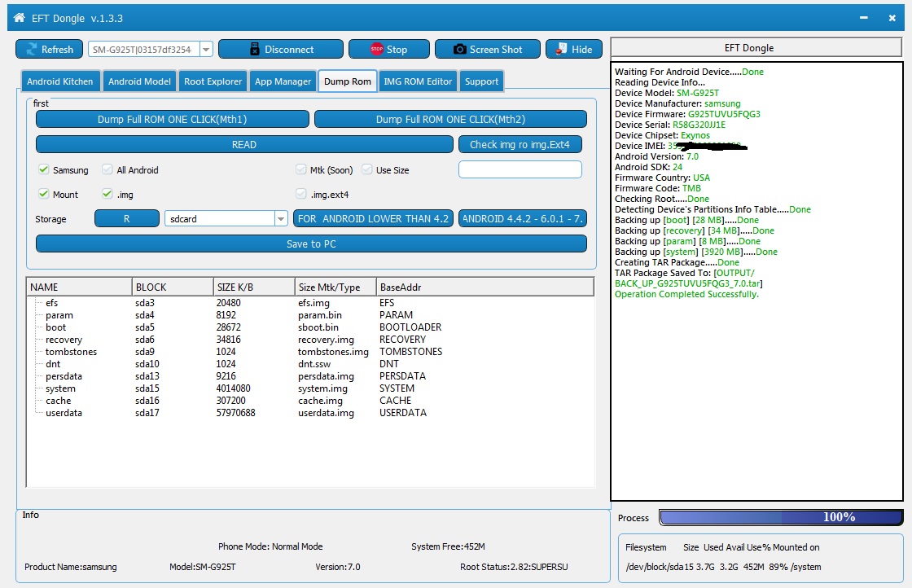Click the Process progress bar at 100%
Screen dimensions: 912x588
point(781,517)
